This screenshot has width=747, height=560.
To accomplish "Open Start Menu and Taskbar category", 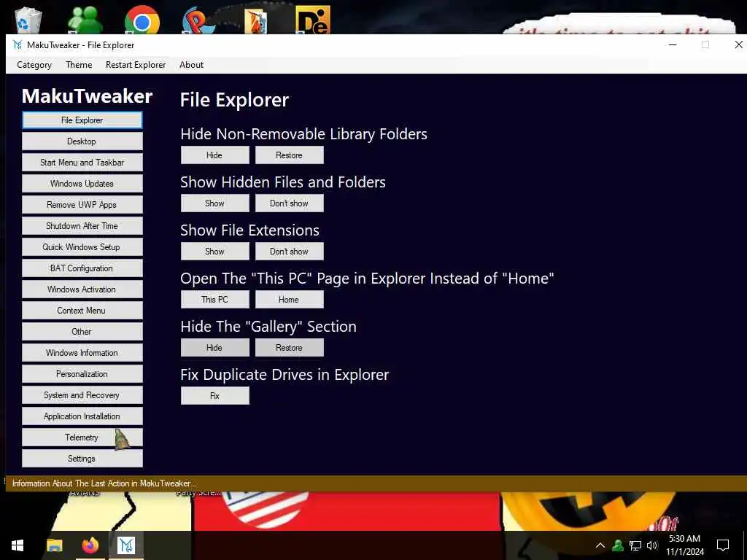I will [x=82, y=163].
